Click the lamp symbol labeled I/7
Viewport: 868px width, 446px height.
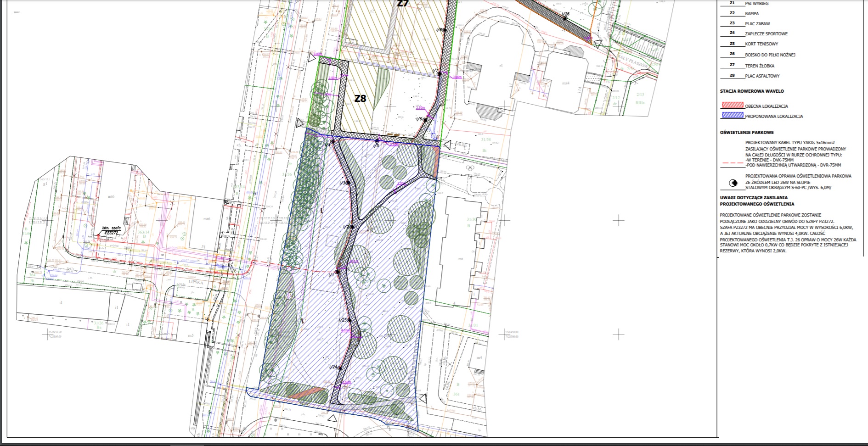(x=439, y=73)
